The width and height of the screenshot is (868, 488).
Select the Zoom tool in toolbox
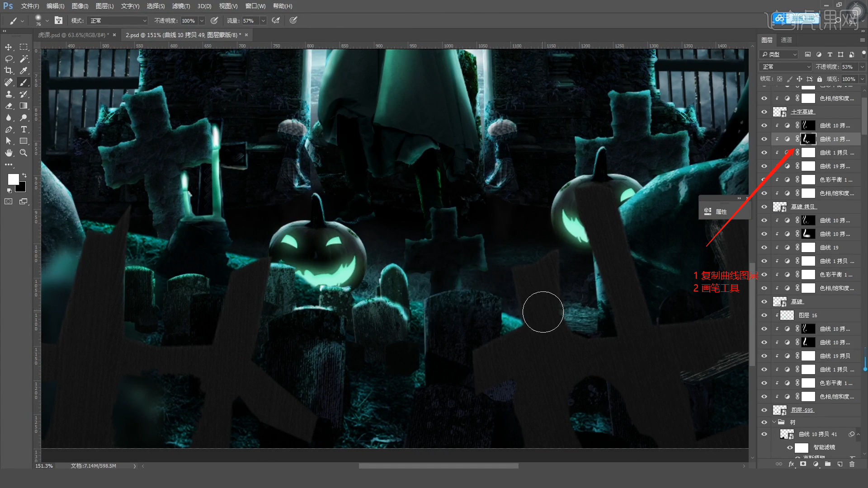(24, 153)
